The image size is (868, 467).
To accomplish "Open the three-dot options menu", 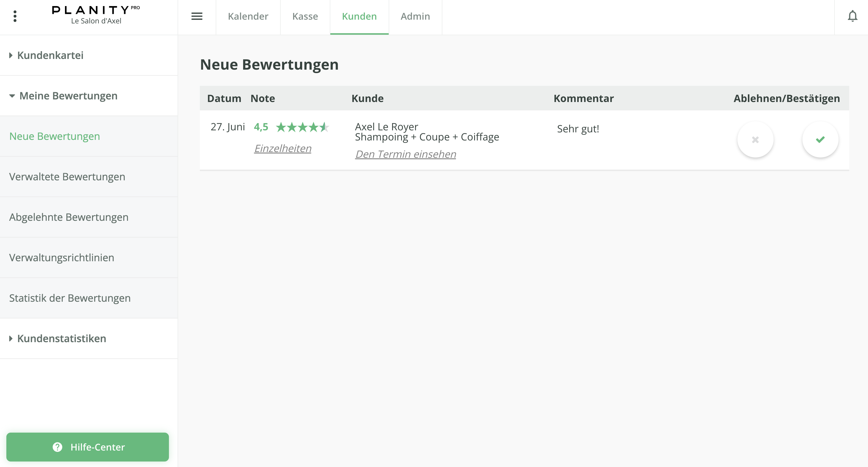I will point(15,16).
